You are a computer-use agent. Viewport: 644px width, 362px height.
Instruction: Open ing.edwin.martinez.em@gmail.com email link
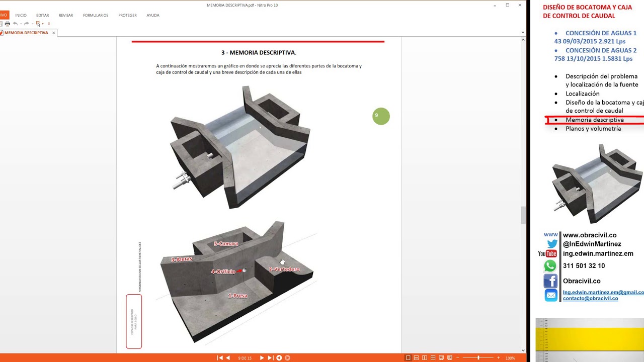[603, 292]
